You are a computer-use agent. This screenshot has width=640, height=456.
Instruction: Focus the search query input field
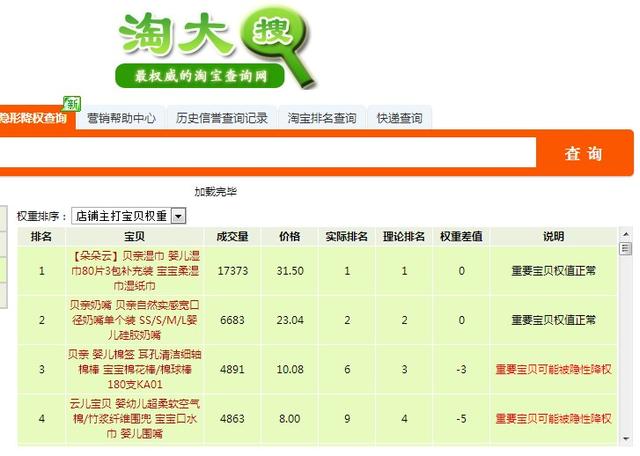[268, 152]
